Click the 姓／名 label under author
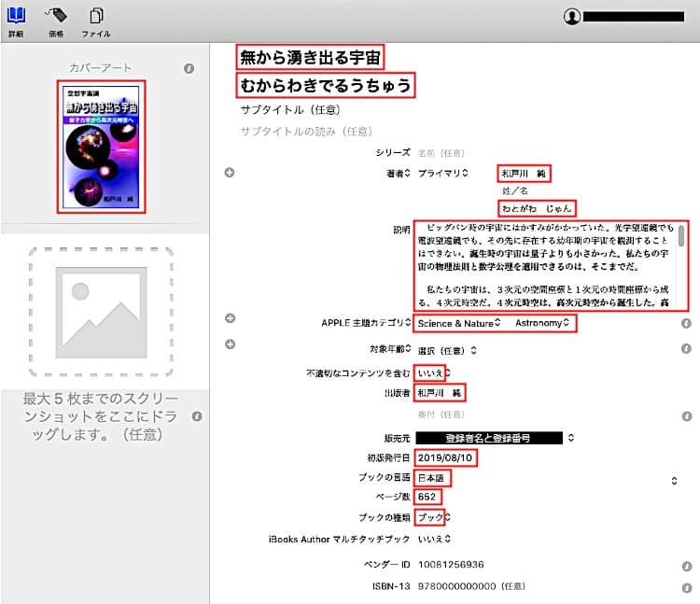The height and width of the screenshot is (604, 700). 514,191
